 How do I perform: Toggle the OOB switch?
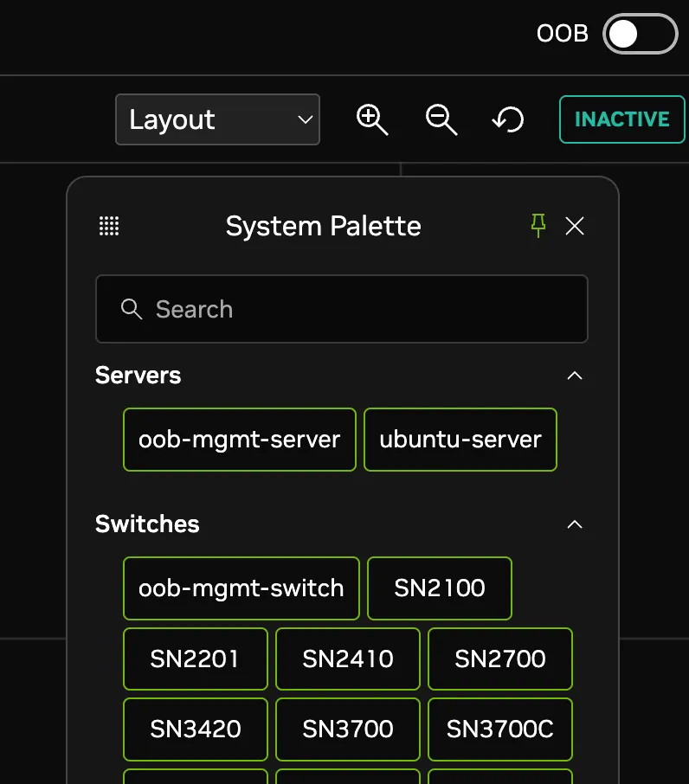(x=640, y=34)
